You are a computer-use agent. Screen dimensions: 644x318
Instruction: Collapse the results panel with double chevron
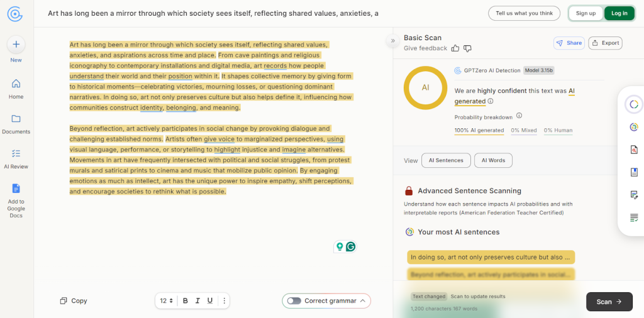(x=393, y=41)
